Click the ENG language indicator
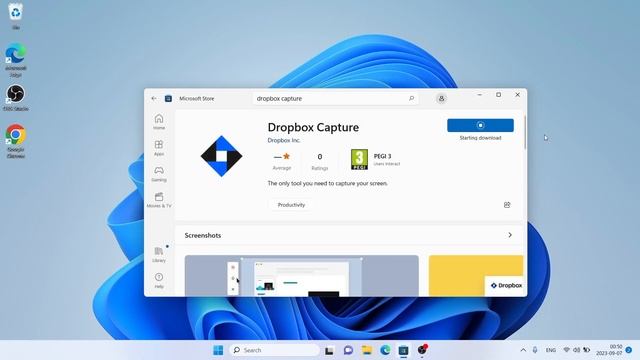 click(x=551, y=350)
